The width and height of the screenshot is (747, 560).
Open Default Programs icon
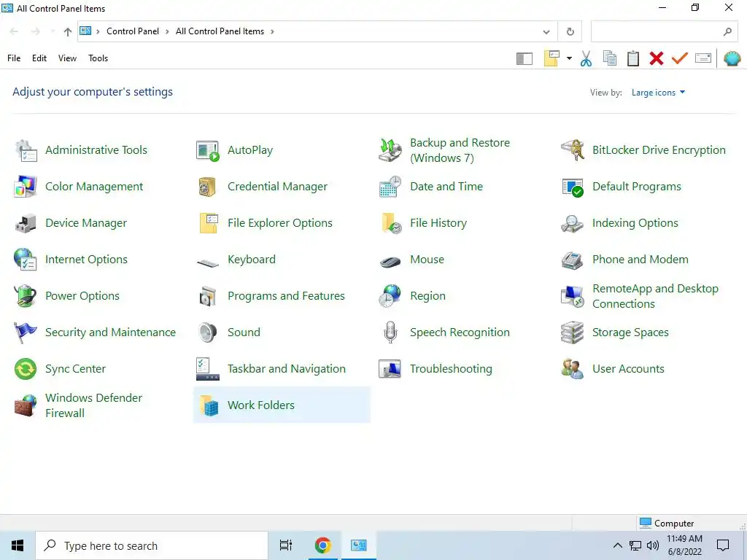coord(572,187)
